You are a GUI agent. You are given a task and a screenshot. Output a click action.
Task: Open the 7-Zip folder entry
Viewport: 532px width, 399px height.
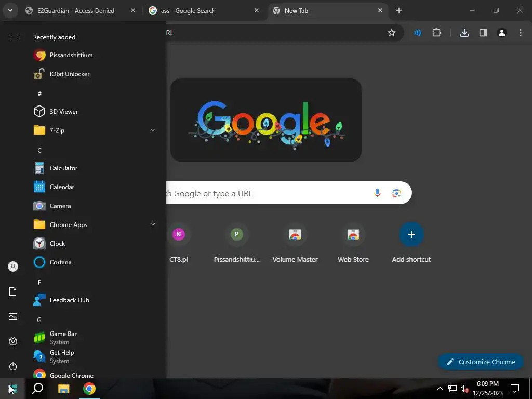pyautogui.click(x=94, y=130)
